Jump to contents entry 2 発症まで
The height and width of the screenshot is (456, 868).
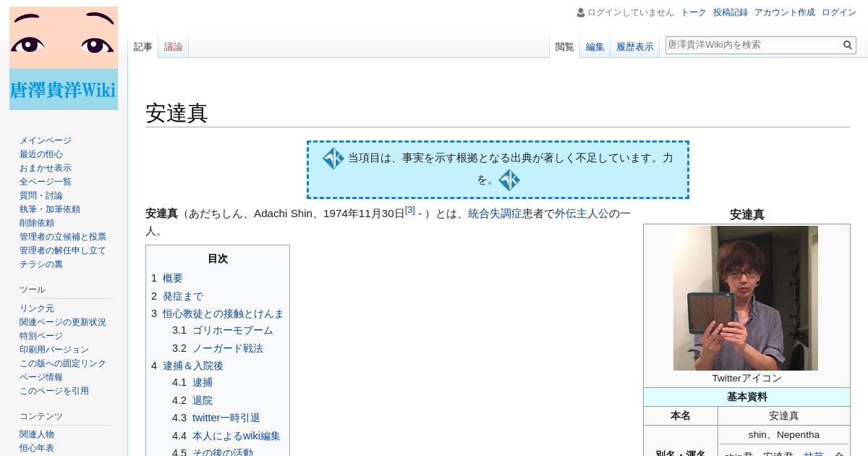pyautogui.click(x=177, y=296)
